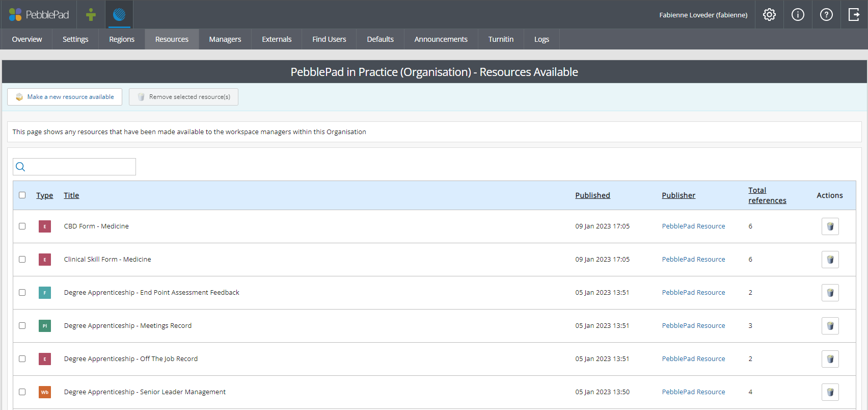
Task: Click user name Fabienne Loveder (fabienne)
Action: [x=703, y=15]
